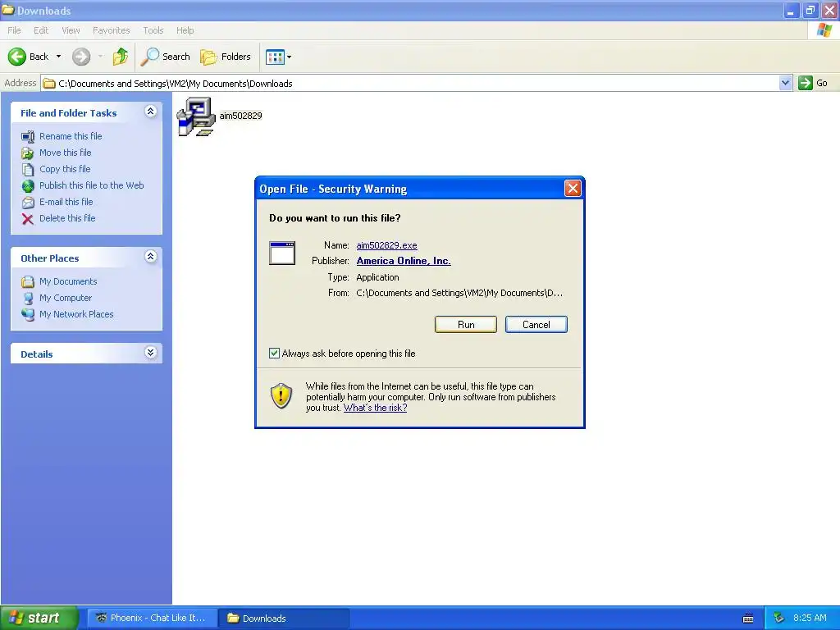
Task: Click the From path text in dialog
Action: (x=459, y=293)
